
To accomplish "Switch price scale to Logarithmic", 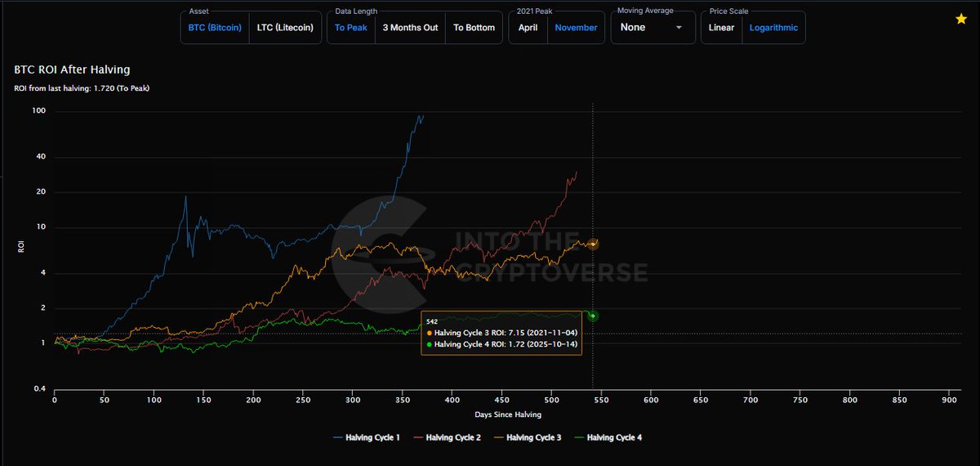I will tap(773, 27).
